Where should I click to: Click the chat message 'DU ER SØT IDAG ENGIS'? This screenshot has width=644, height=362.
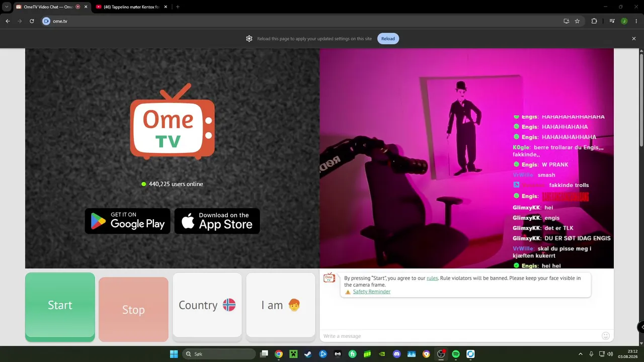[578, 238]
